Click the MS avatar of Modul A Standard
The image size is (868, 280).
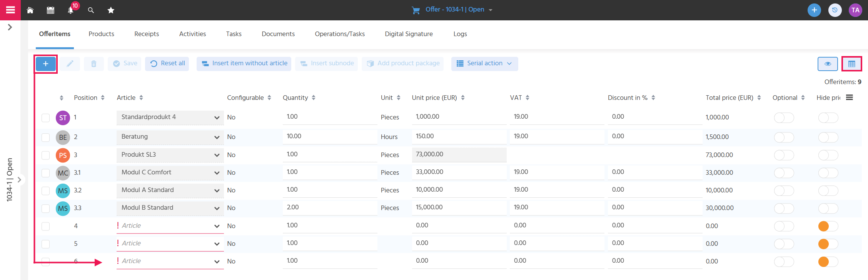pos(63,191)
